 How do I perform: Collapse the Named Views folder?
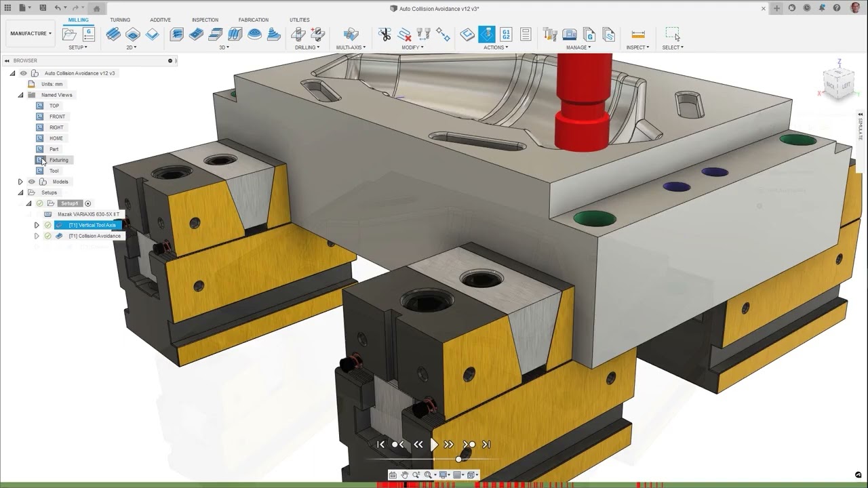20,95
